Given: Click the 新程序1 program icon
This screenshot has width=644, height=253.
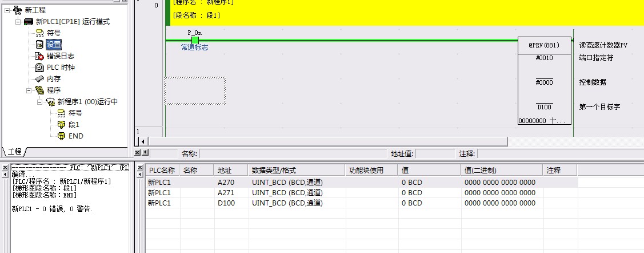Looking at the screenshot, I should pos(50,102).
